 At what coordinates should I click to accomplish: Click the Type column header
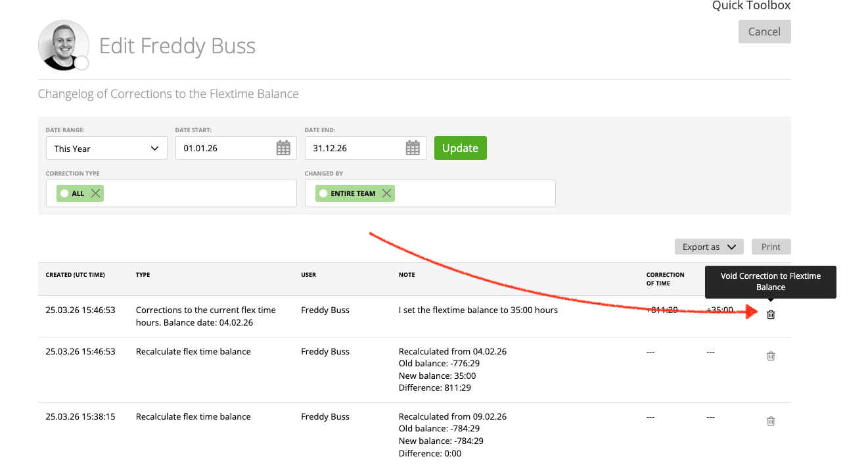click(143, 275)
